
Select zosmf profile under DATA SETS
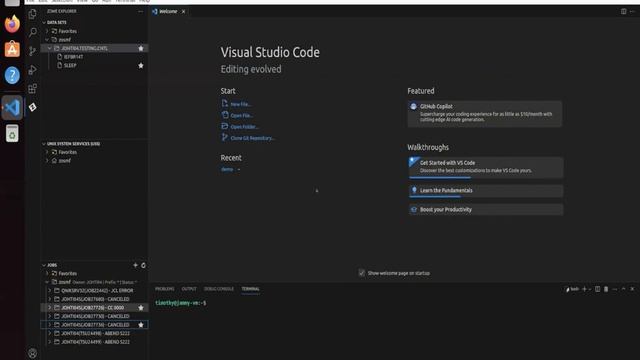click(x=64, y=40)
